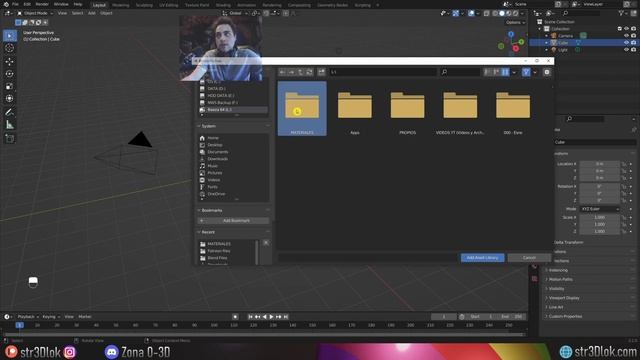Go forward in file browser history

(x=291, y=72)
